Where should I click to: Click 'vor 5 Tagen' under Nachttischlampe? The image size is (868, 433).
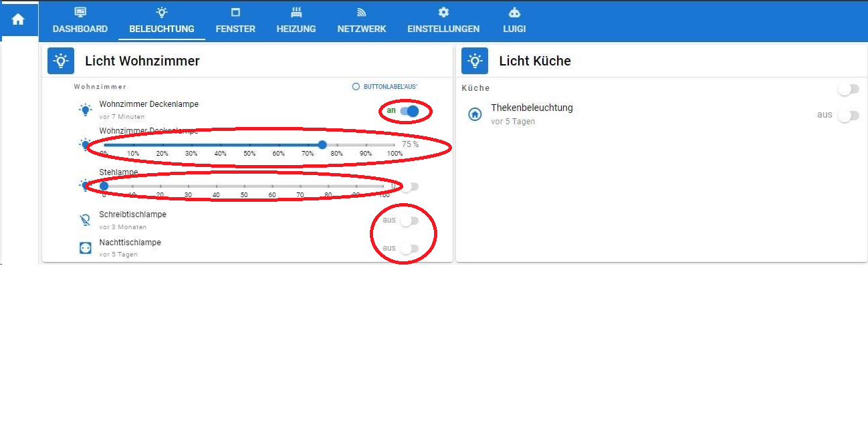click(x=118, y=255)
